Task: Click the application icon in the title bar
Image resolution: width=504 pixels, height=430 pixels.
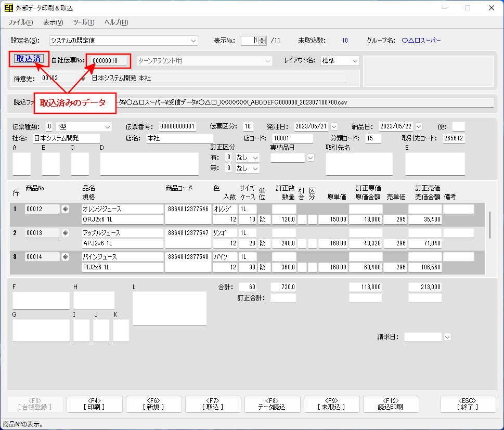Action: pos(9,8)
